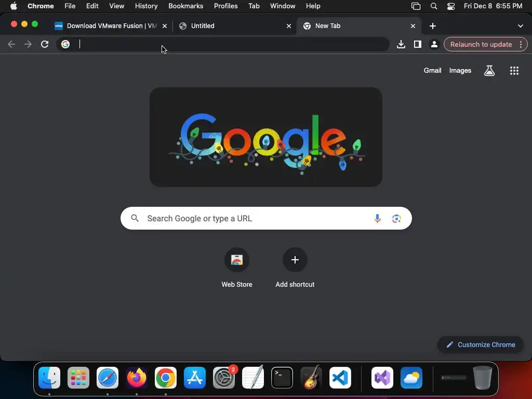Open the Edit menu

[x=92, y=6]
